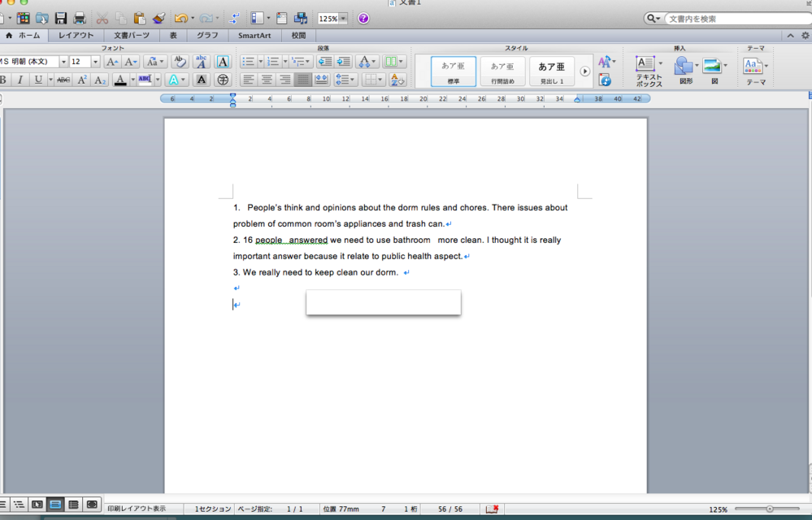Open the media browser icon
812x520 pixels.
[x=301, y=19]
